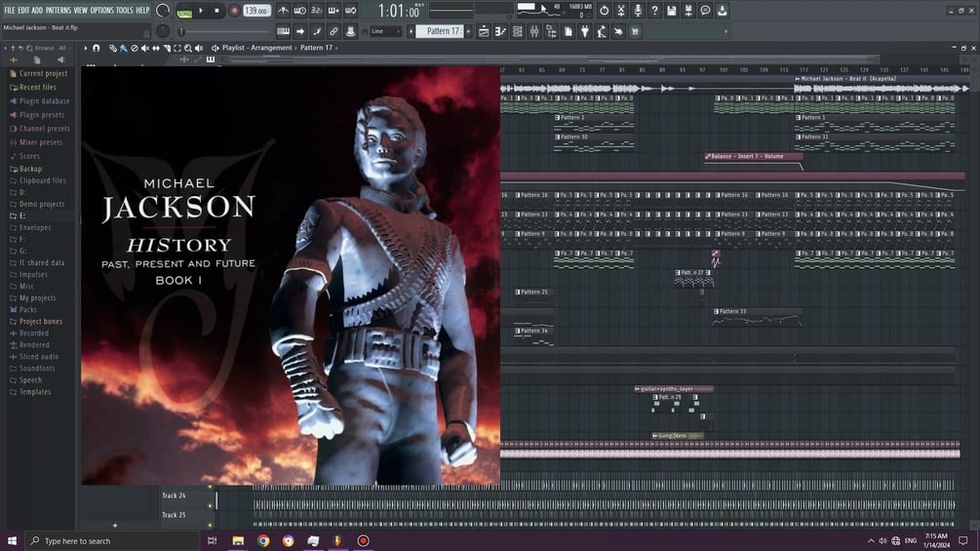Open the PATTERNS menu
Screen dimensions: 980x551
pos(59,11)
